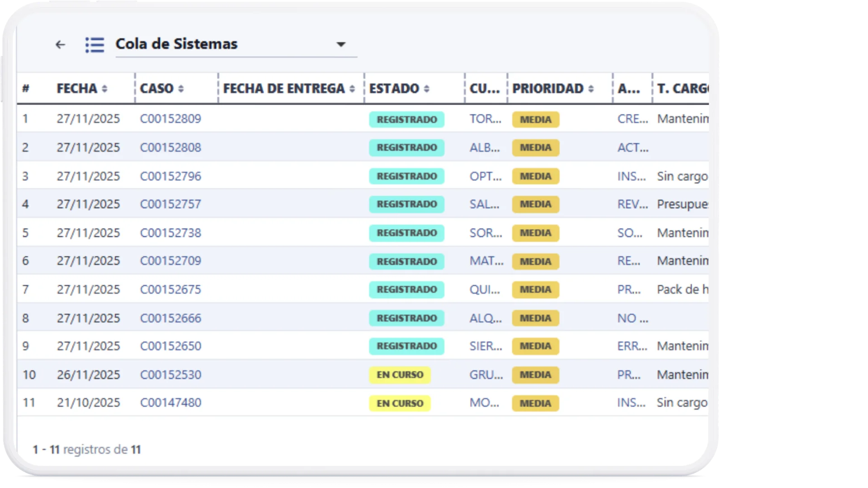
Task: Select the ESTADO column header label
Action: pos(394,89)
